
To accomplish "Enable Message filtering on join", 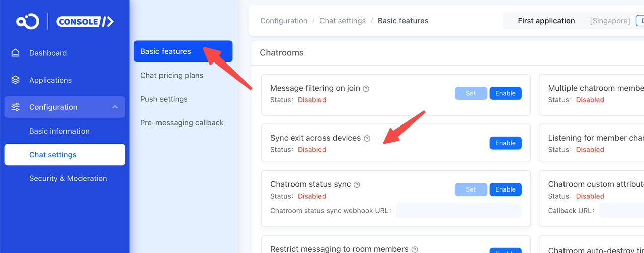I will coord(505,93).
